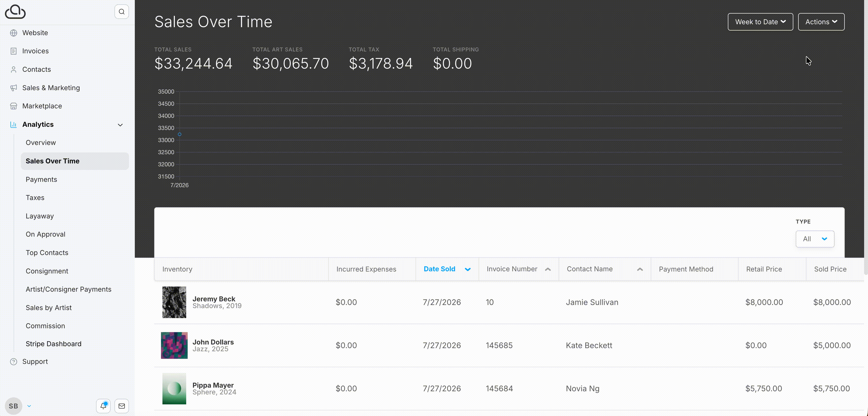Open the Sales by Artist report
This screenshot has height=416, width=868.
(x=48, y=308)
